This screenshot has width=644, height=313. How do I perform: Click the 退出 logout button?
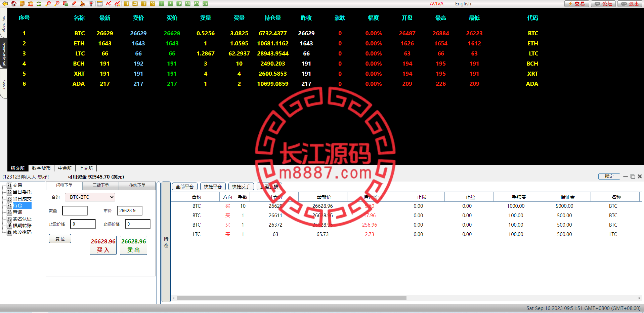(x=630, y=4)
